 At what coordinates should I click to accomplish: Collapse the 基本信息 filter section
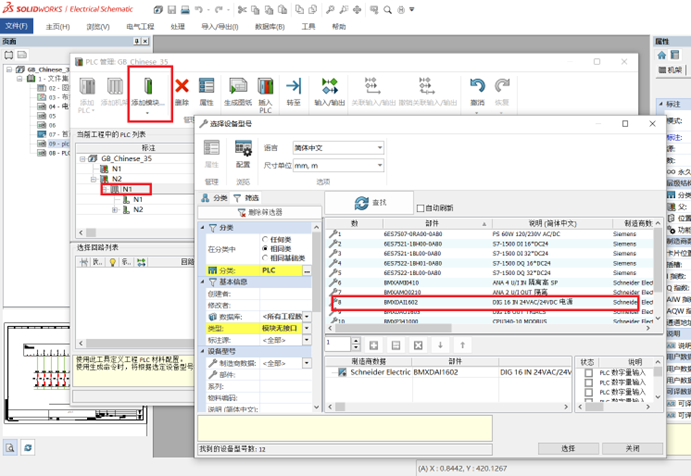coord(202,282)
